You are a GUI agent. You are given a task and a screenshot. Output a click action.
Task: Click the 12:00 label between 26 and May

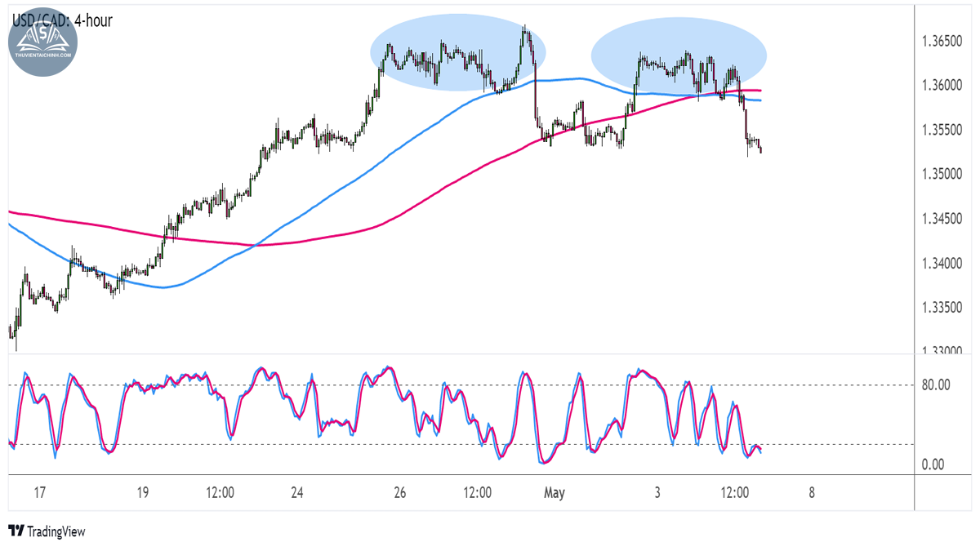click(x=477, y=493)
